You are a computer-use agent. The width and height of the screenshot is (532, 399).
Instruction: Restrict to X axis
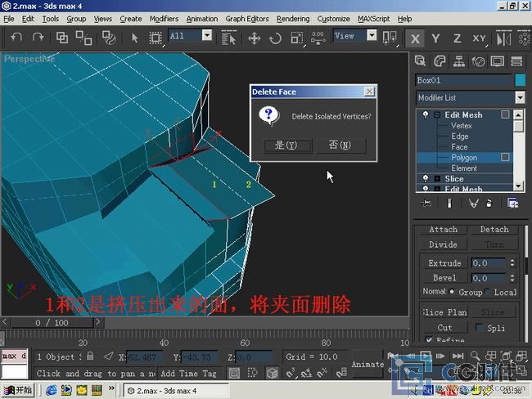(x=415, y=38)
